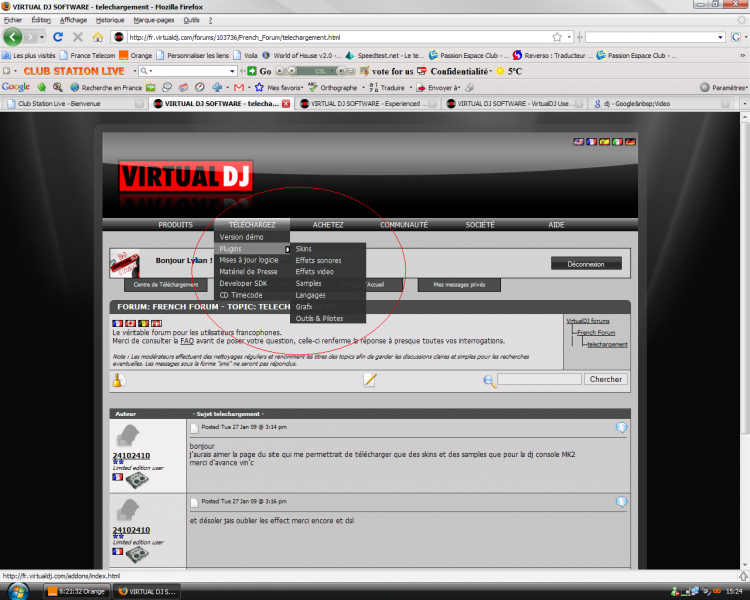The height and width of the screenshot is (600, 750).
Task: Click the Mes messages privés button
Action: [459, 285]
